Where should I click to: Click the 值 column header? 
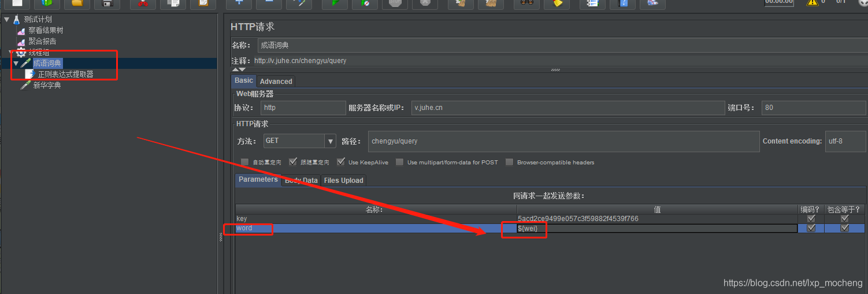tap(657, 210)
